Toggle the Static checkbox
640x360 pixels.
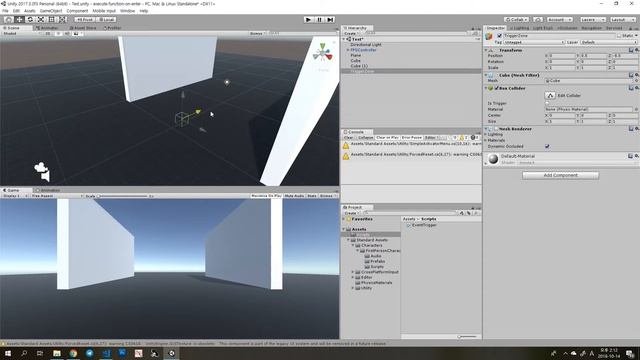pyautogui.click(x=619, y=36)
